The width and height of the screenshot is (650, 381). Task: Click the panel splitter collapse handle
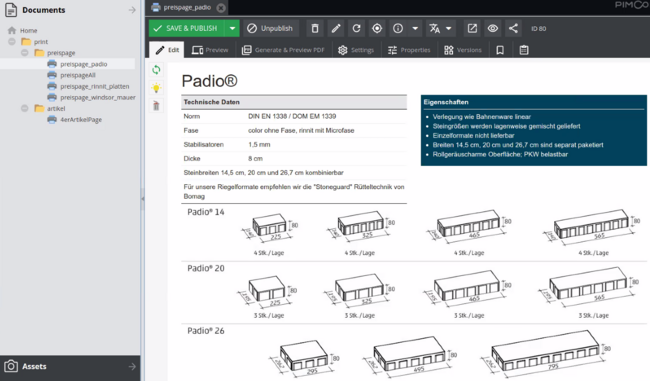(143, 199)
